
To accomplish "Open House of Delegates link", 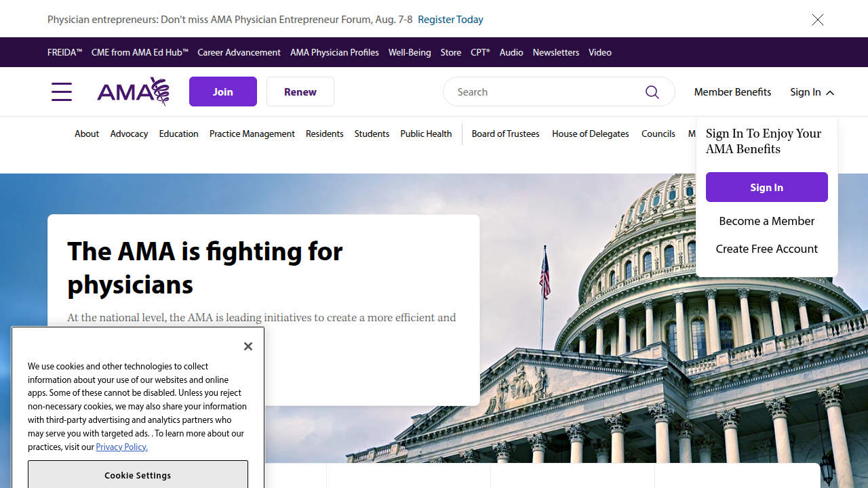I will point(591,134).
